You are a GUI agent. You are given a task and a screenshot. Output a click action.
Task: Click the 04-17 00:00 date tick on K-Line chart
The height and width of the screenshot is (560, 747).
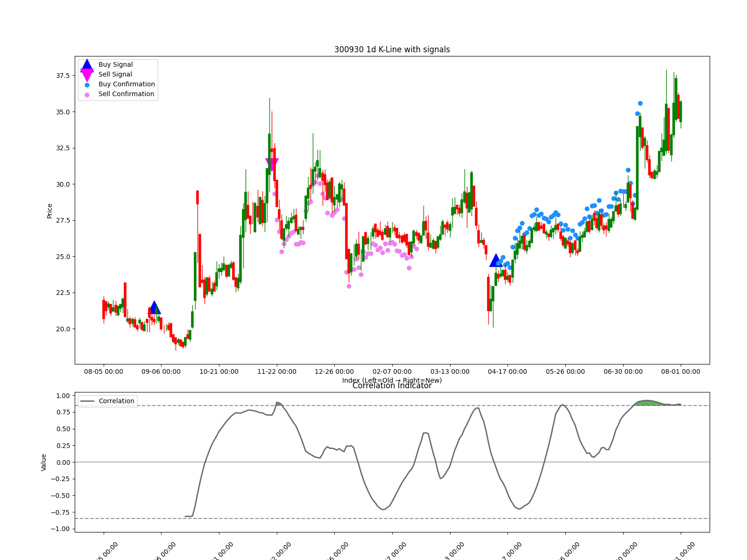[x=507, y=372]
